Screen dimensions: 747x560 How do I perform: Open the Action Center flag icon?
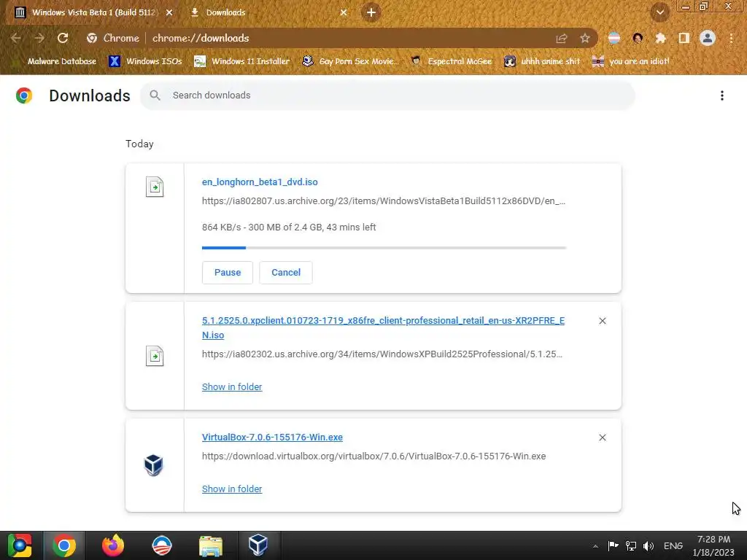click(x=613, y=545)
